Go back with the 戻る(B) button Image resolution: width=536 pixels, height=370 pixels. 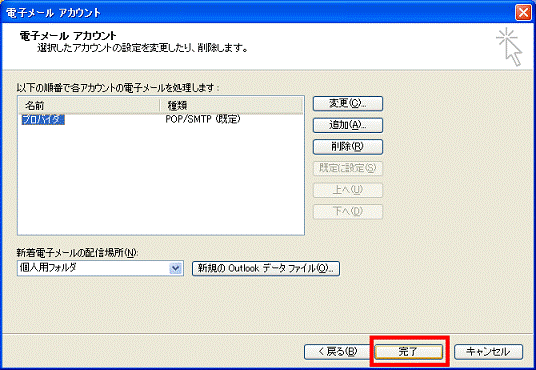pyautogui.click(x=337, y=351)
